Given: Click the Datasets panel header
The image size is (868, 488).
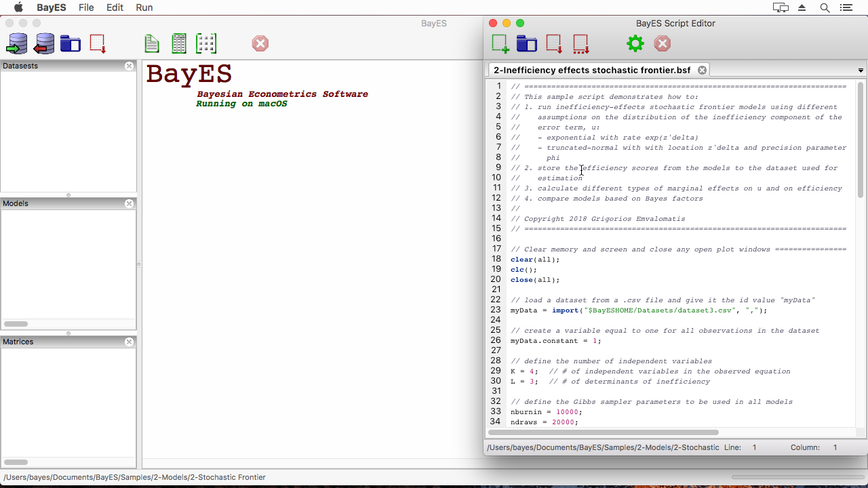Looking at the screenshot, I should [68, 66].
